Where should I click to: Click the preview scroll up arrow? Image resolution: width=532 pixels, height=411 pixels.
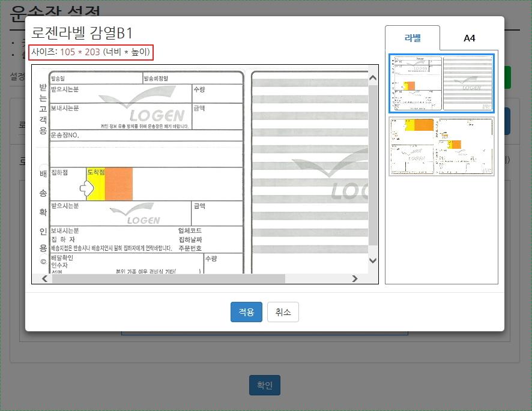373,78
